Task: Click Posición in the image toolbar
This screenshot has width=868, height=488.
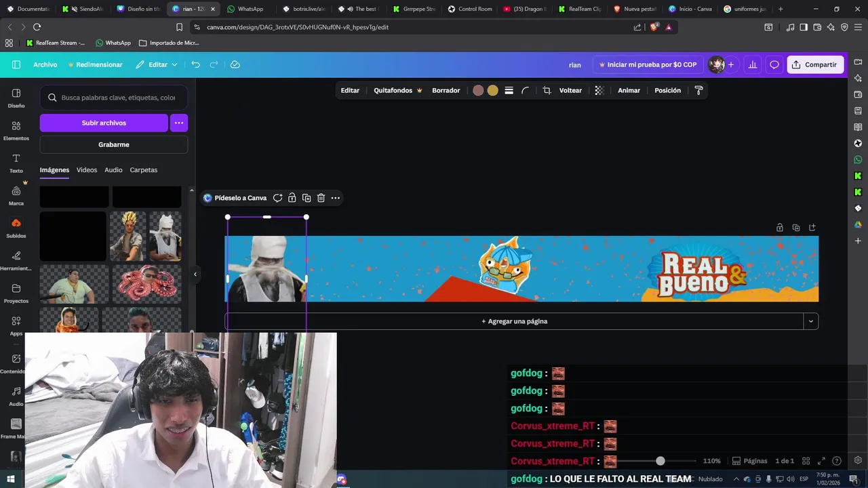Action: [668, 90]
